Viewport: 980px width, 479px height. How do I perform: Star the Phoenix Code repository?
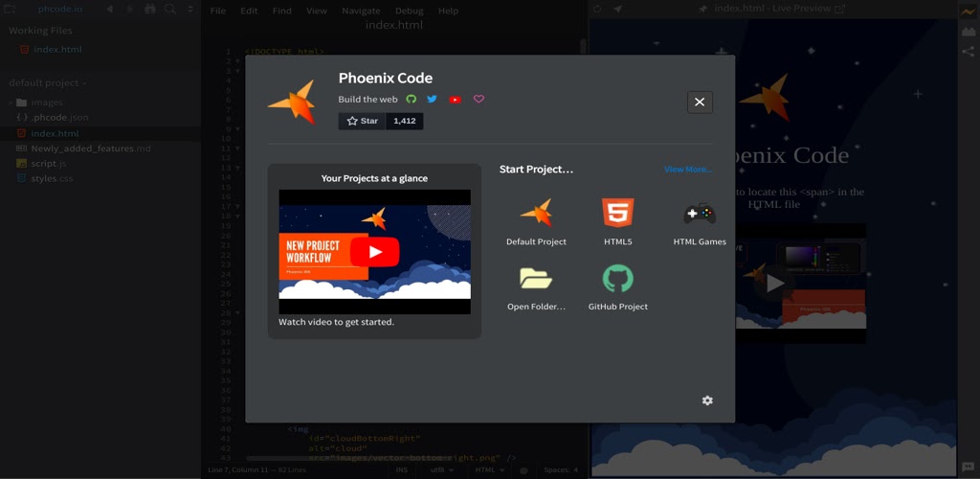(x=363, y=122)
